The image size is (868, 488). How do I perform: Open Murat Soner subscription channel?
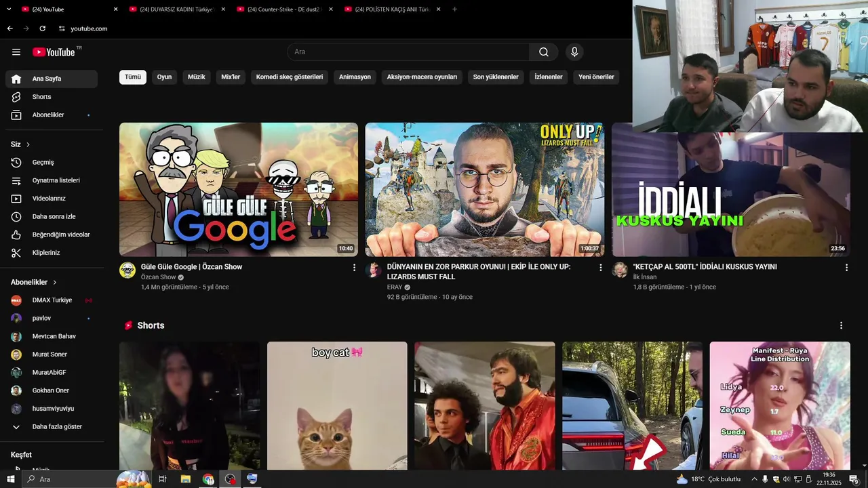click(52, 354)
